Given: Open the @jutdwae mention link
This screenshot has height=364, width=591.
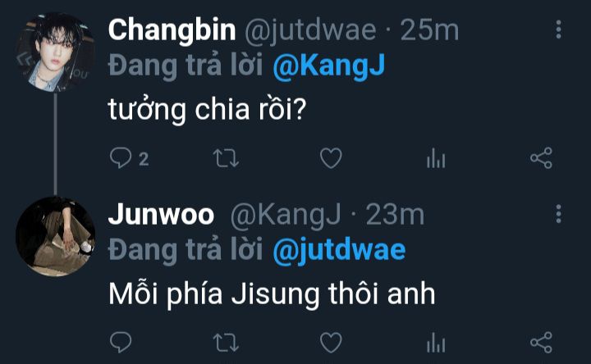Looking at the screenshot, I should [x=339, y=250].
